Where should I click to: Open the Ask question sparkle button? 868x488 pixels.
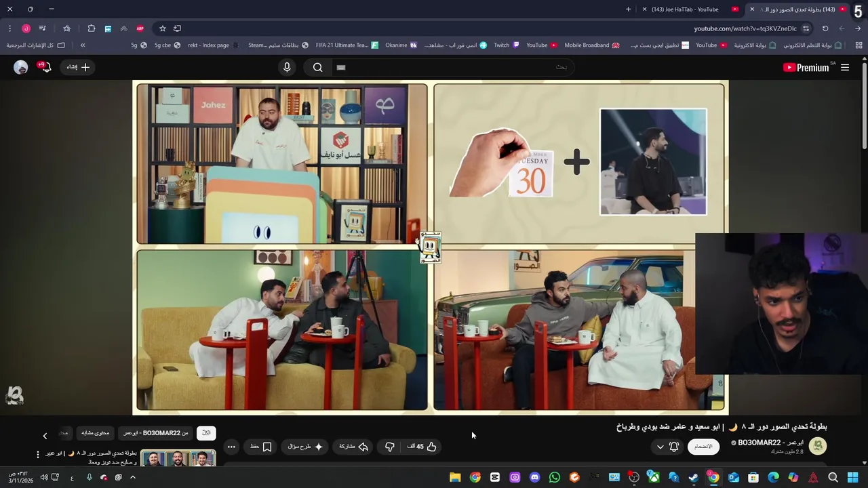pos(305,447)
